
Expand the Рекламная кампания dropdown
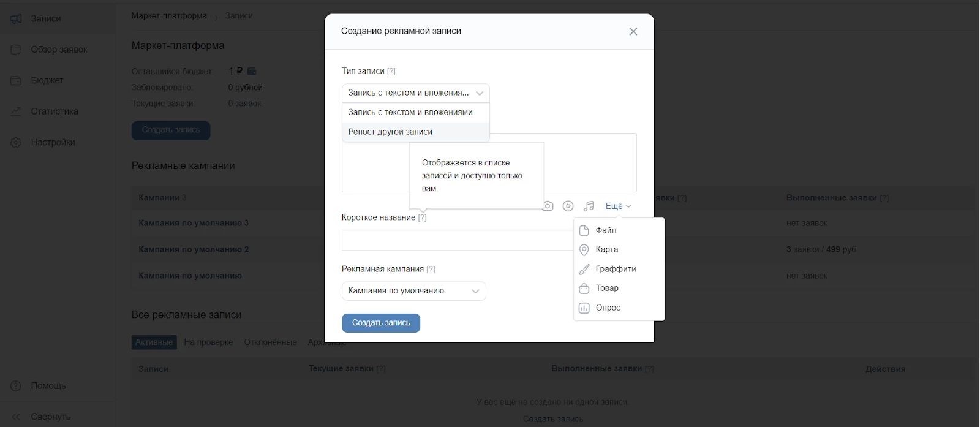coord(414,291)
